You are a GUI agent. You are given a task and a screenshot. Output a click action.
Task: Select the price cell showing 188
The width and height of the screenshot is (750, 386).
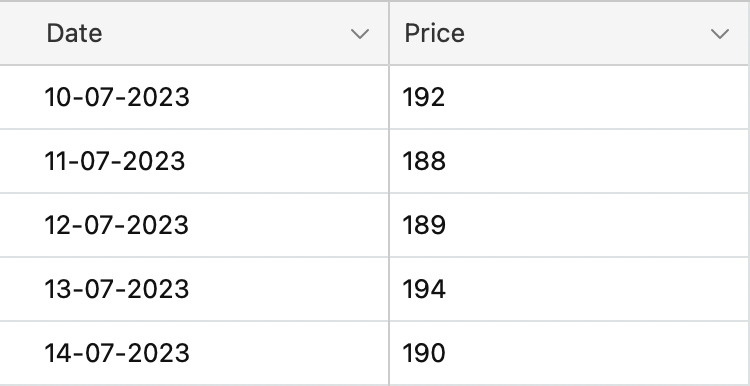tap(569, 161)
